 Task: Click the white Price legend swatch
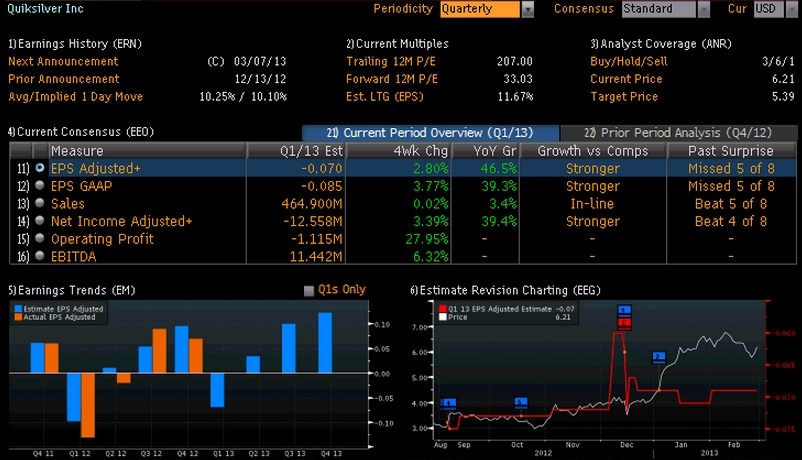click(442, 317)
